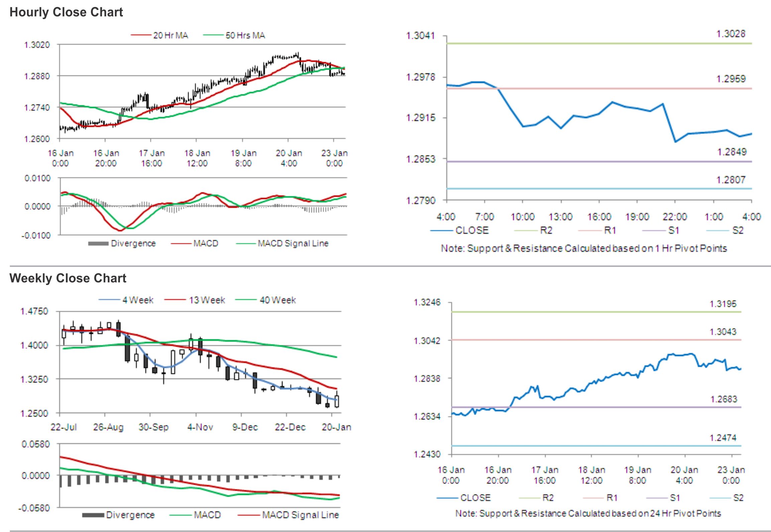The width and height of the screenshot is (771, 532).
Task: Click the 0.0580 weekly MACD axis label
Action: [x=36, y=444]
